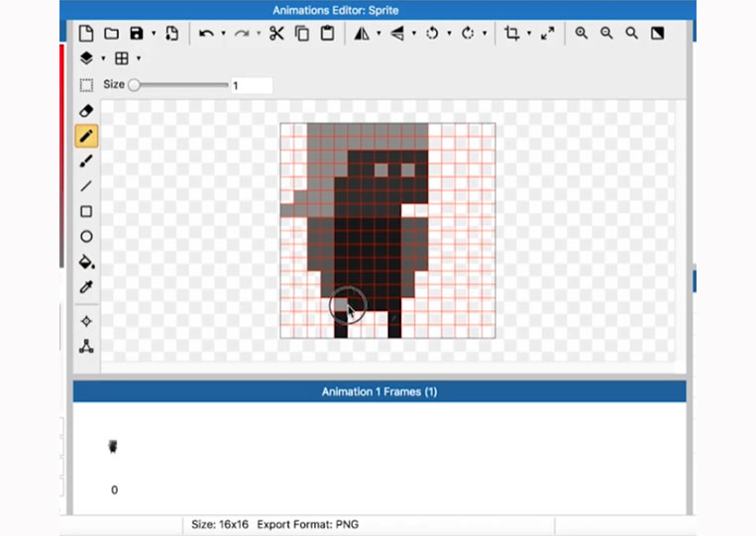This screenshot has width=756, height=536.
Task: Click the resize canvas arrows icon
Action: [x=547, y=34]
